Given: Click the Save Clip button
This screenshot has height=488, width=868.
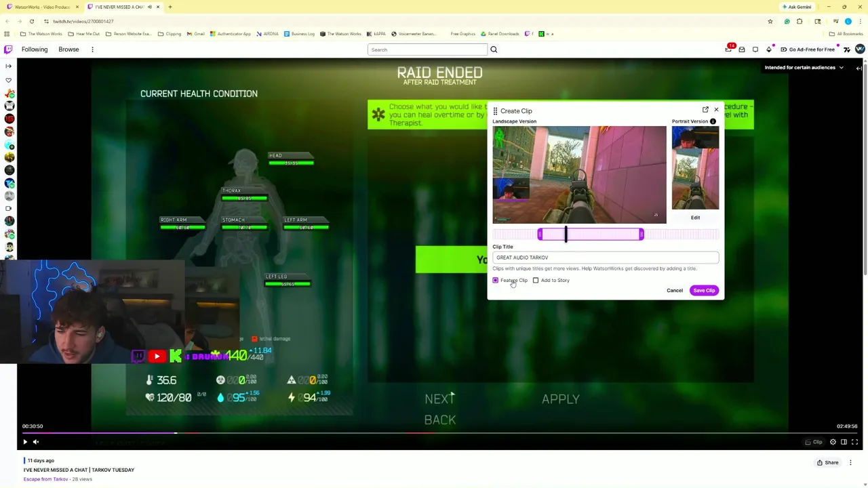Looking at the screenshot, I should pyautogui.click(x=704, y=291).
